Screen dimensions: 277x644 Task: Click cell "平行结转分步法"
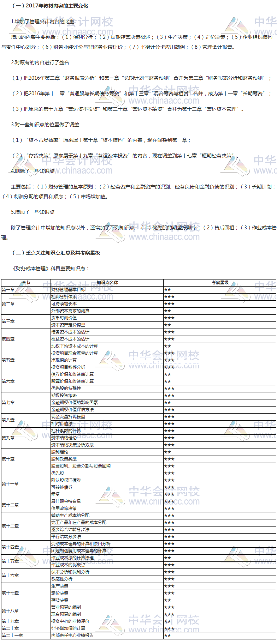click(107, 537)
